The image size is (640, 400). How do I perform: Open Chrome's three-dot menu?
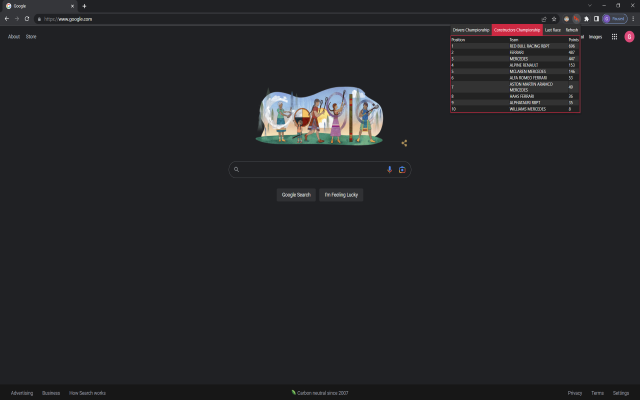[633, 19]
